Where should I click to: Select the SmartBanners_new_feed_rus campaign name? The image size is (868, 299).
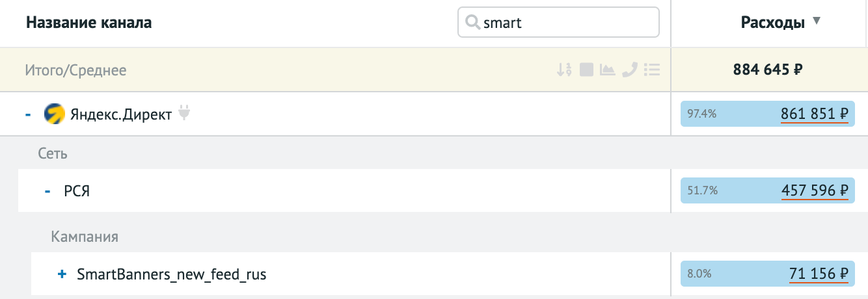[171, 274]
